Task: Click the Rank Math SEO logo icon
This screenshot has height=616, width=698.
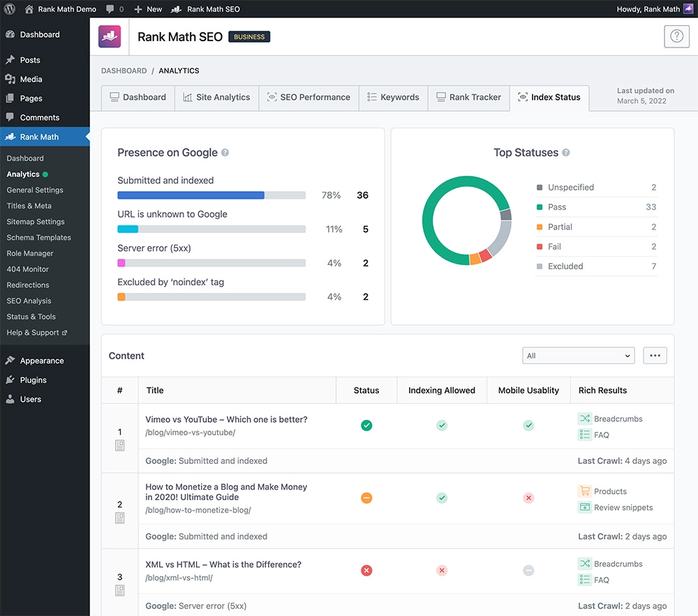Action: [110, 36]
